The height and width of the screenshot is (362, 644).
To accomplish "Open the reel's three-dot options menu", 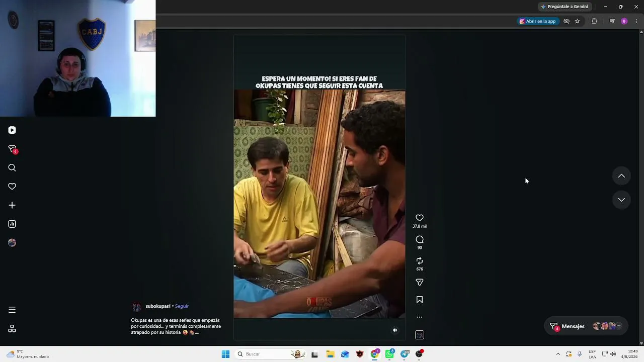I will tap(420, 317).
